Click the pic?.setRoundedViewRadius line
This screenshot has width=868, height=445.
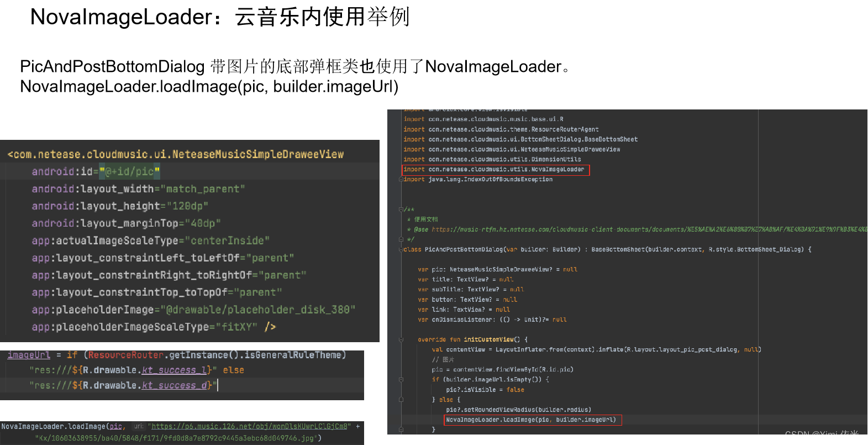point(519,410)
